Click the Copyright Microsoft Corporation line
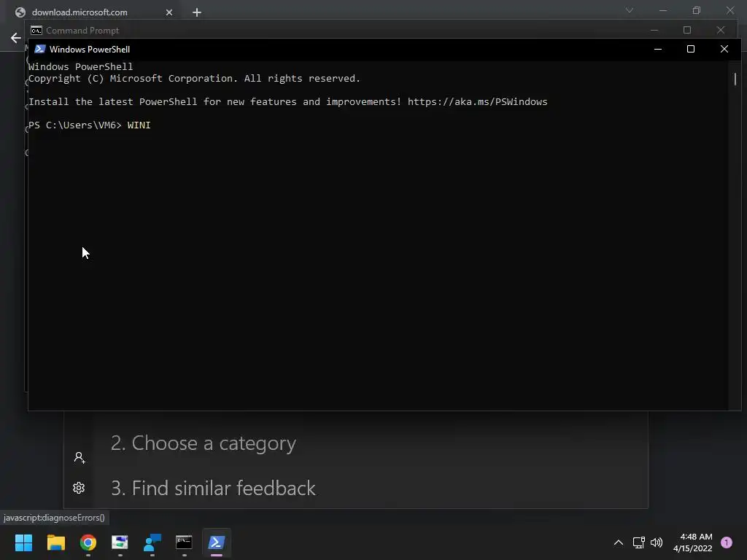 (194, 79)
